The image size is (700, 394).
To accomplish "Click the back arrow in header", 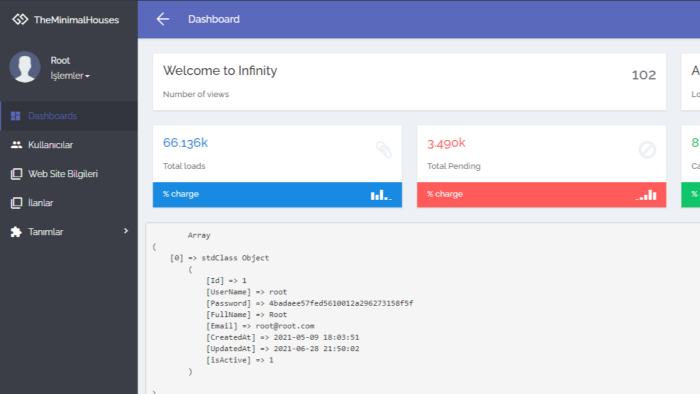I will click(163, 19).
